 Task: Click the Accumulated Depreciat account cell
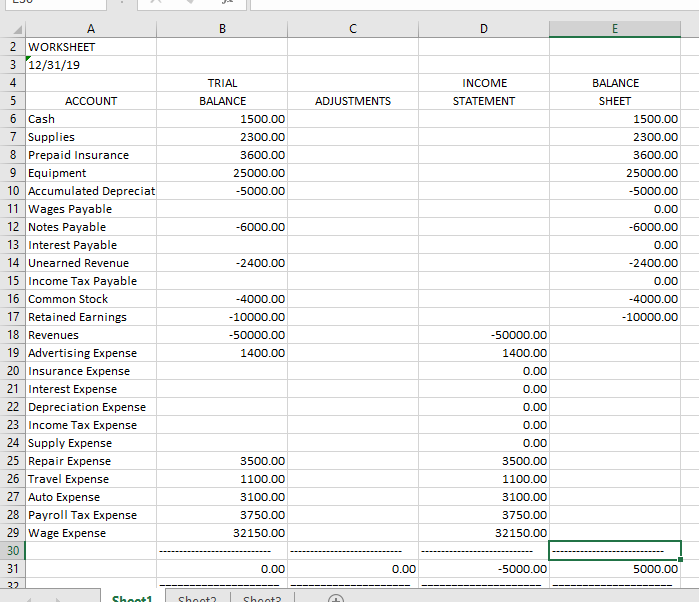[91, 191]
